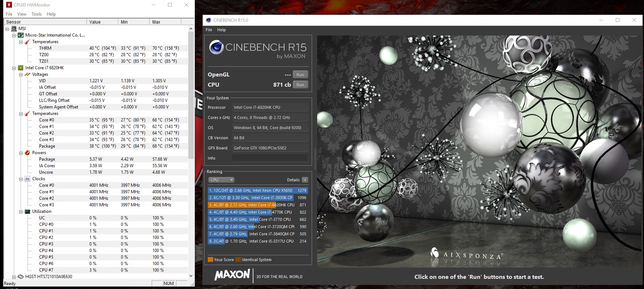Click the Utilization node icon
The image size is (644, 289).
[27, 211]
